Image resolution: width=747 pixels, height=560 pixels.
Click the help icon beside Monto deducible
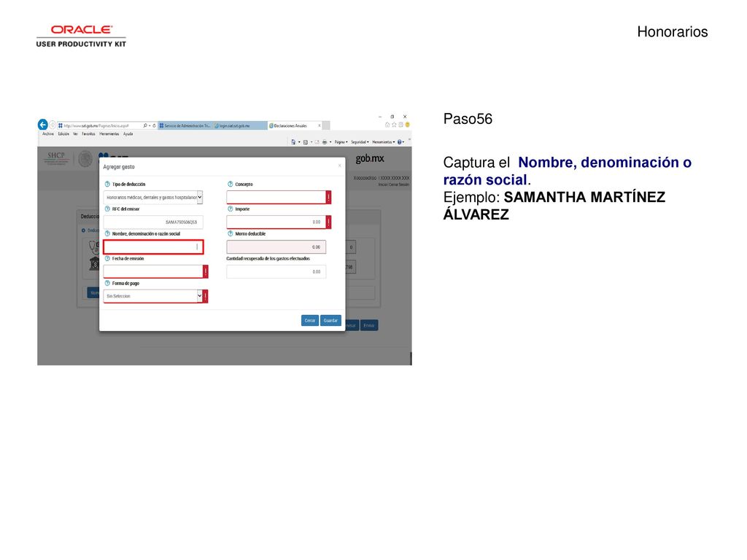coord(230,233)
